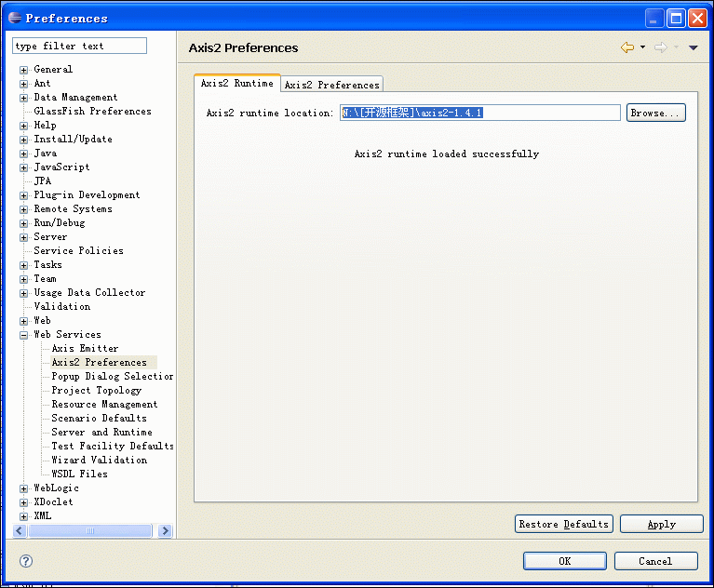This screenshot has height=588, width=714.
Task: Expand the Remote Systems node
Action: coord(23,210)
